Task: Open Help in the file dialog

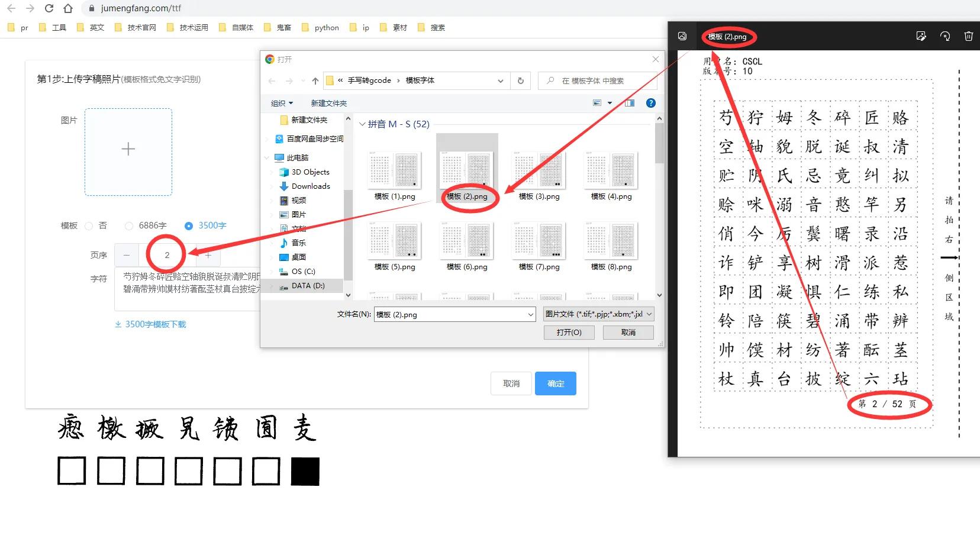Action: tap(650, 102)
